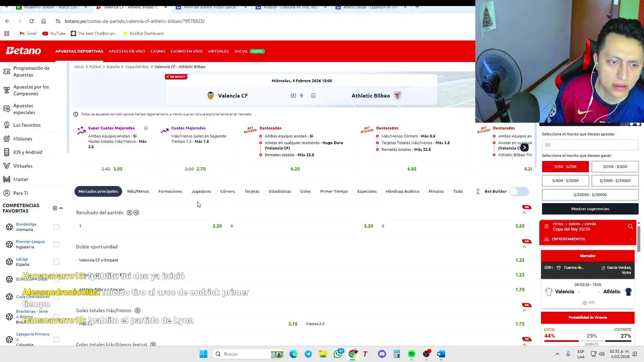Screen dimensions: 644x362
Task: Select the S/600 - S/3000 amount option
Action: tap(566, 180)
